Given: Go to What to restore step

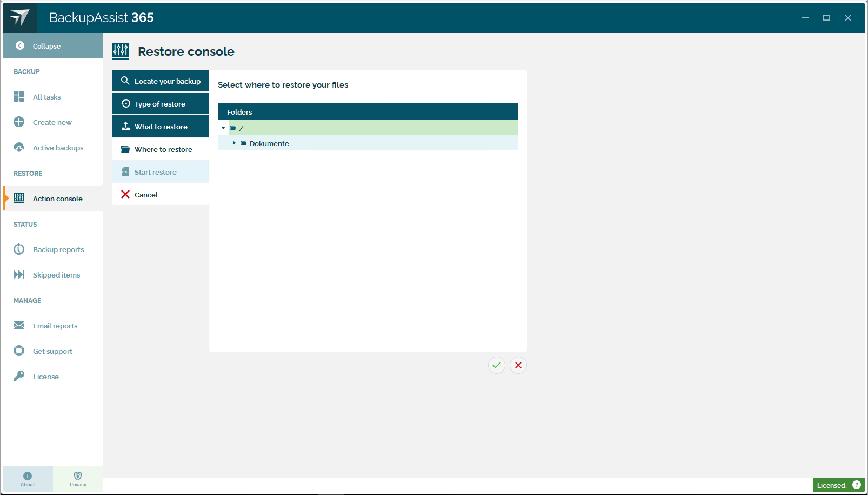Looking at the screenshot, I should [x=161, y=127].
